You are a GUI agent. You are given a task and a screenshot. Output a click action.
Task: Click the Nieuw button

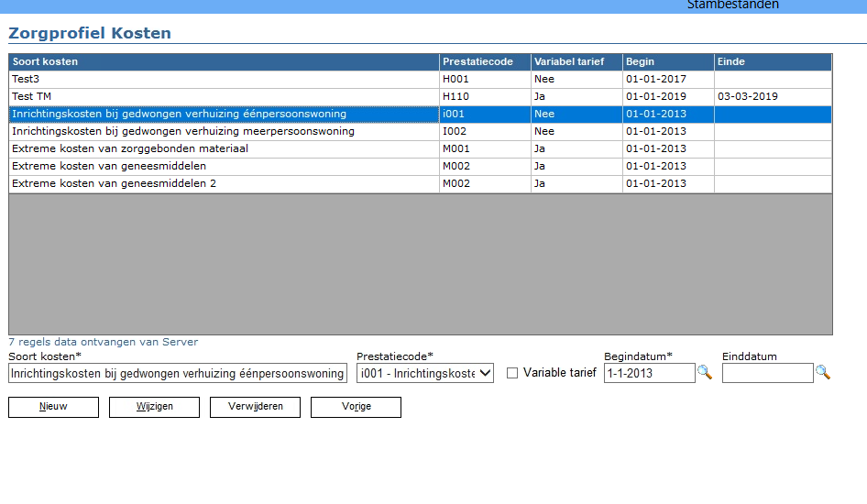53,407
